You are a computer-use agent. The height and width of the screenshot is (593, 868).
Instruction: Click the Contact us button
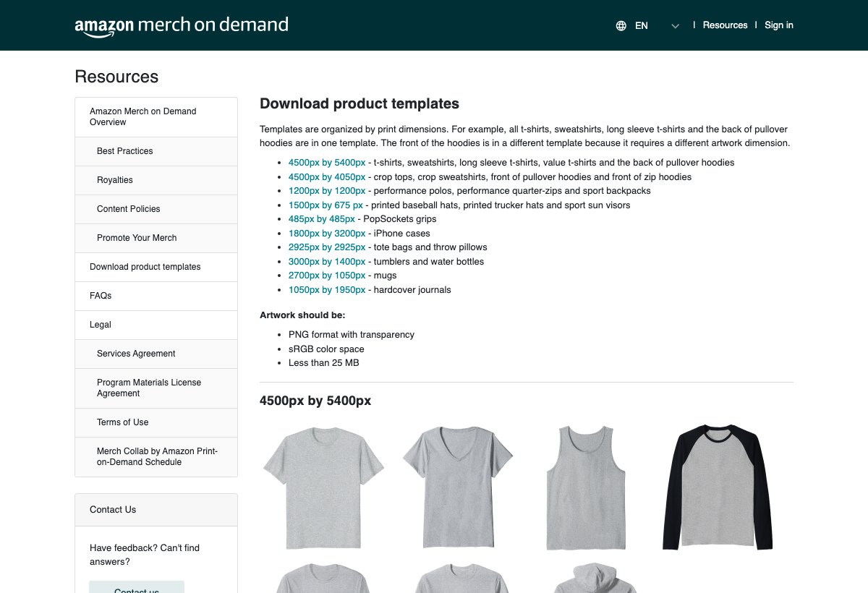[137, 587]
